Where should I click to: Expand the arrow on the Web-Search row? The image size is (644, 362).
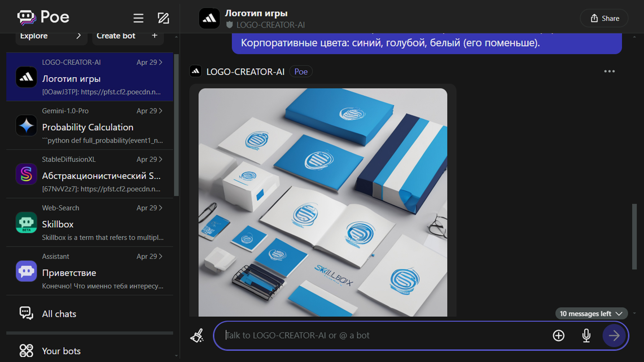pos(161,208)
